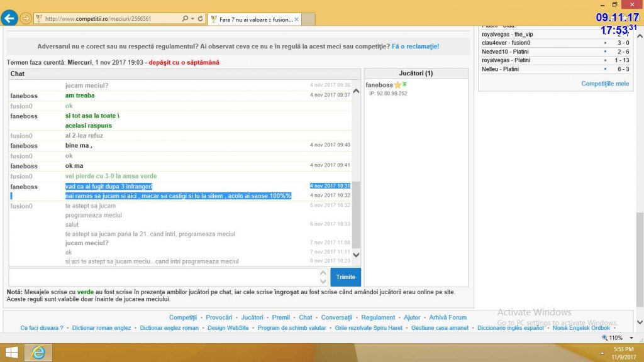
Task: Open the 'Fă o reclamație!' link
Action: (415, 47)
